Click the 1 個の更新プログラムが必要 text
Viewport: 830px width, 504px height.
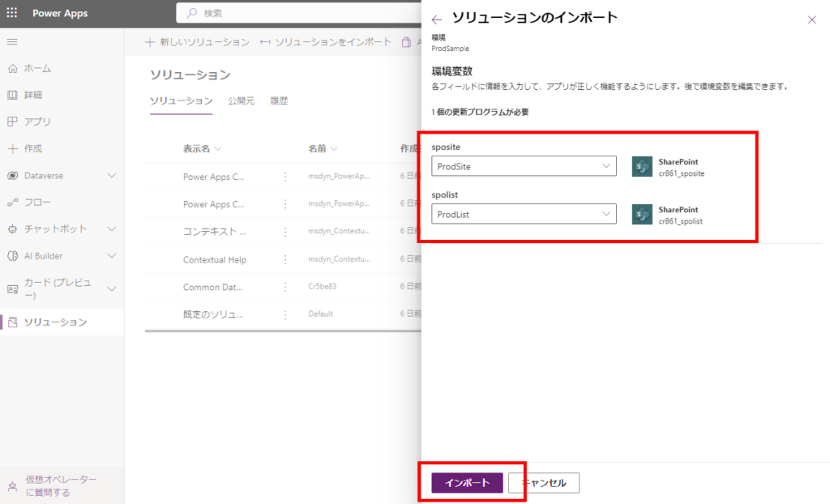click(x=480, y=113)
